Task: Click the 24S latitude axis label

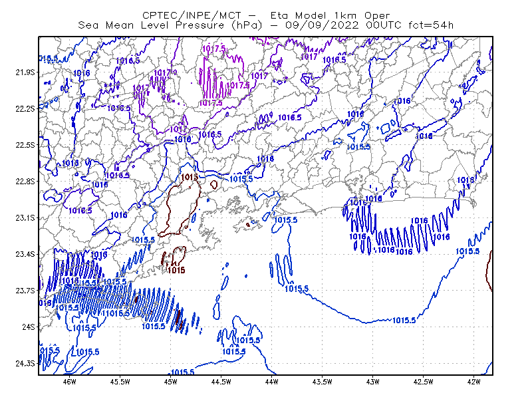Action: coord(29,327)
